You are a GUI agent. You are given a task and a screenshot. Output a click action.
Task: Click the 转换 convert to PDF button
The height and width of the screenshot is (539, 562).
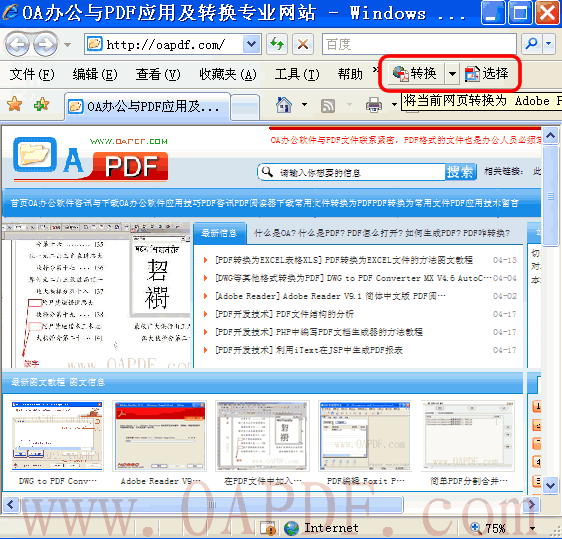point(416,73)
